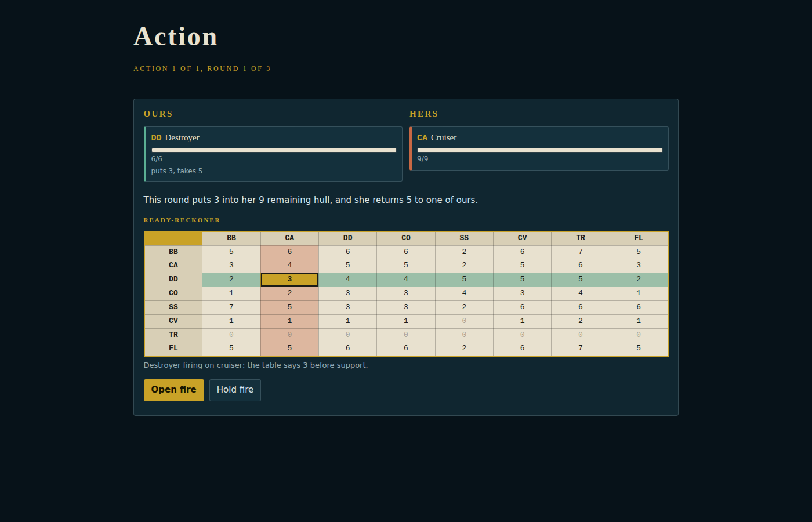Click the BB column header

point(231,238)
